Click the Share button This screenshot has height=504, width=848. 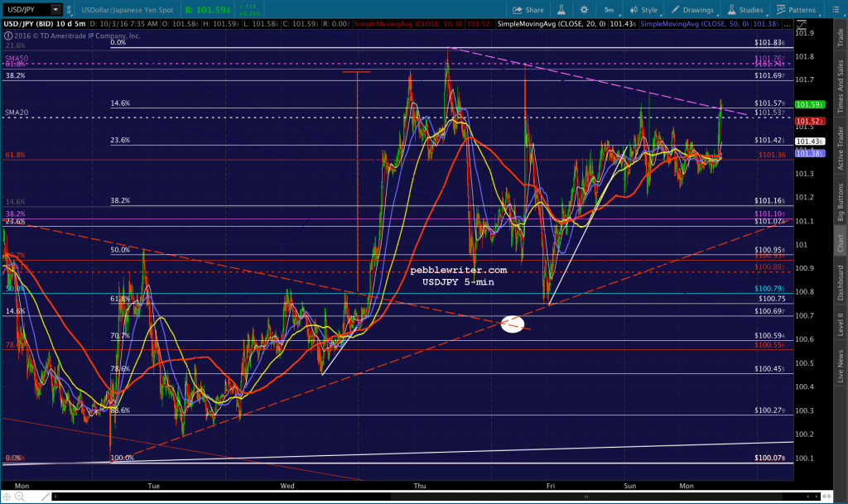coord(528,10)
